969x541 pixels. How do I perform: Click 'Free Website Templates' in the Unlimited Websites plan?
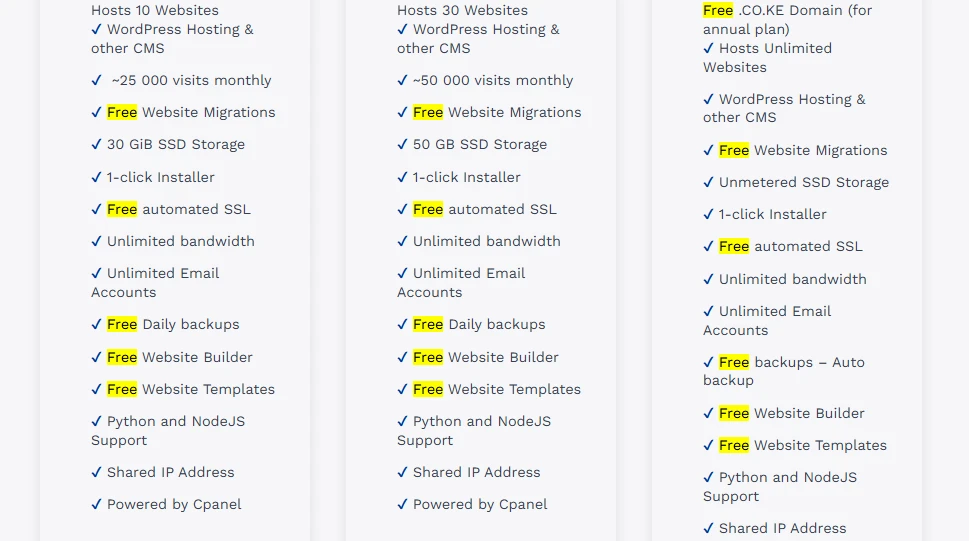click(803, 445)
